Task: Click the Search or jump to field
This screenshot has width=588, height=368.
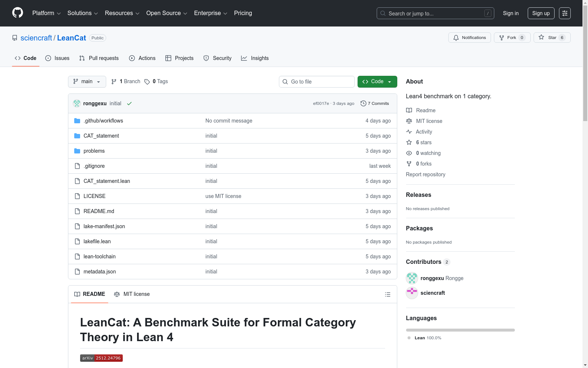Action: [435, 13]
